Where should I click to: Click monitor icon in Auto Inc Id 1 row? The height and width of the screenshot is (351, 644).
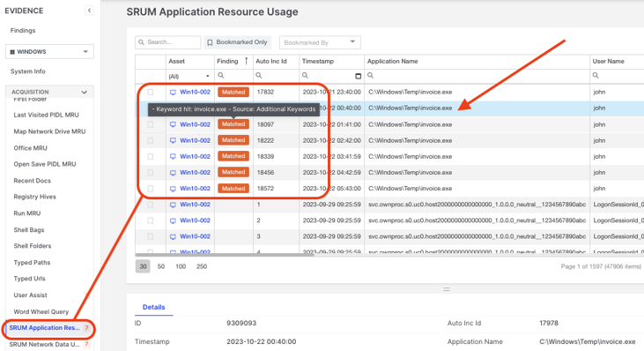click(173, 205)
